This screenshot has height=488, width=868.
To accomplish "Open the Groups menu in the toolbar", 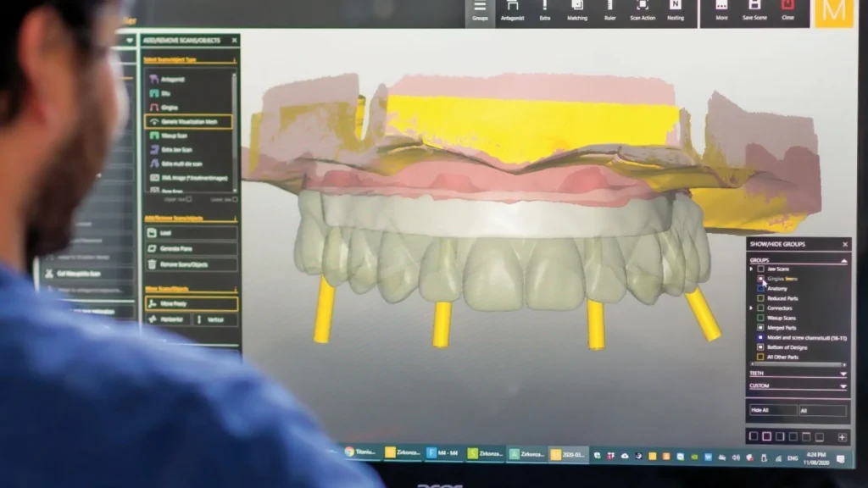I will pos(480,9).
